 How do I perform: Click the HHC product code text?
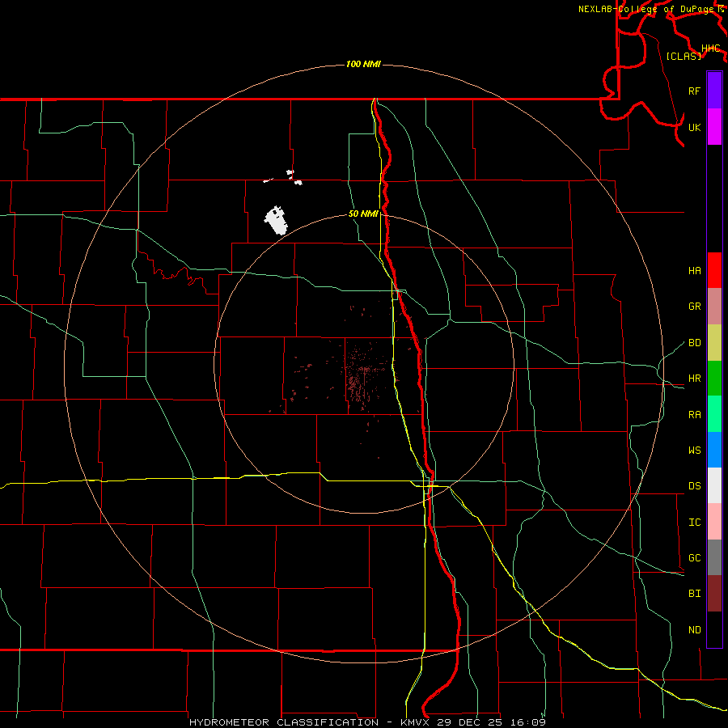point(710,49)
